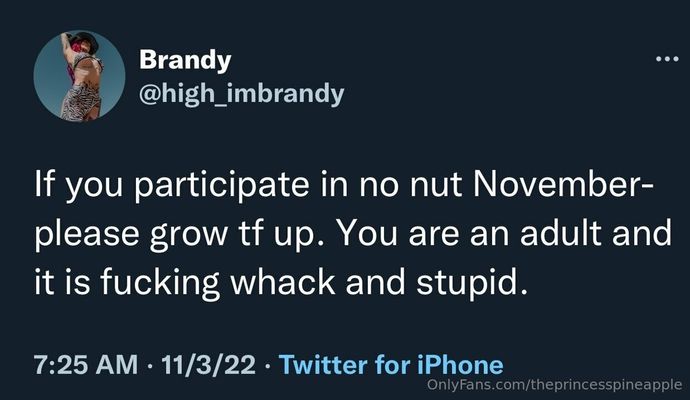Viewport: 690px width, 400px height.
Task: Open the "Twitter for iPhone" source link
Action: 390,364
